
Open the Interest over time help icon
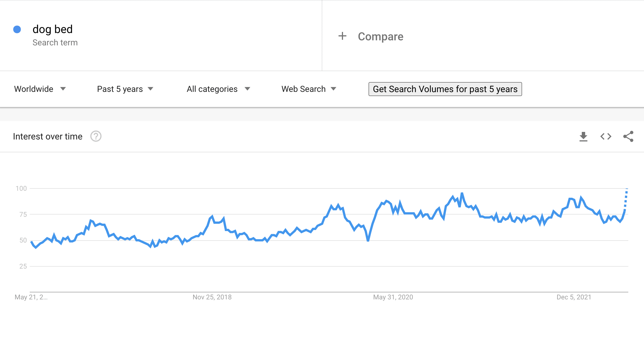pyautogui.click(x=96, y=136)
